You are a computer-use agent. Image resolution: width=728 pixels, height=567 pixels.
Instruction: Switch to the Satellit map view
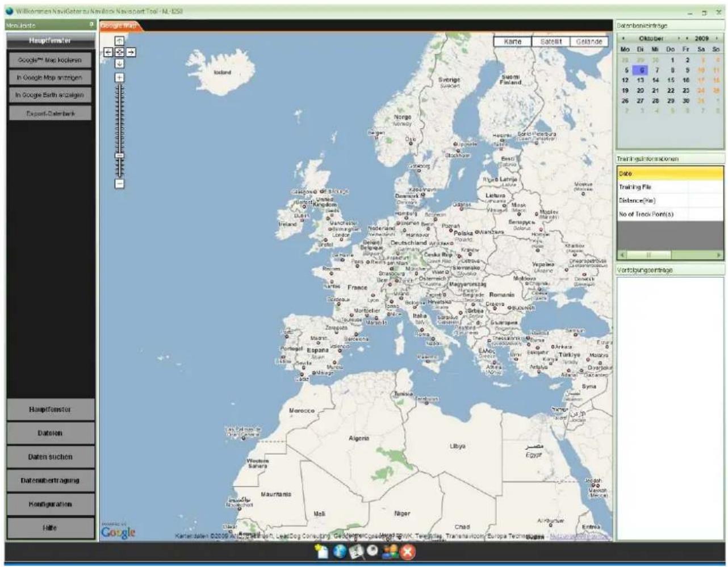(551, 41)
